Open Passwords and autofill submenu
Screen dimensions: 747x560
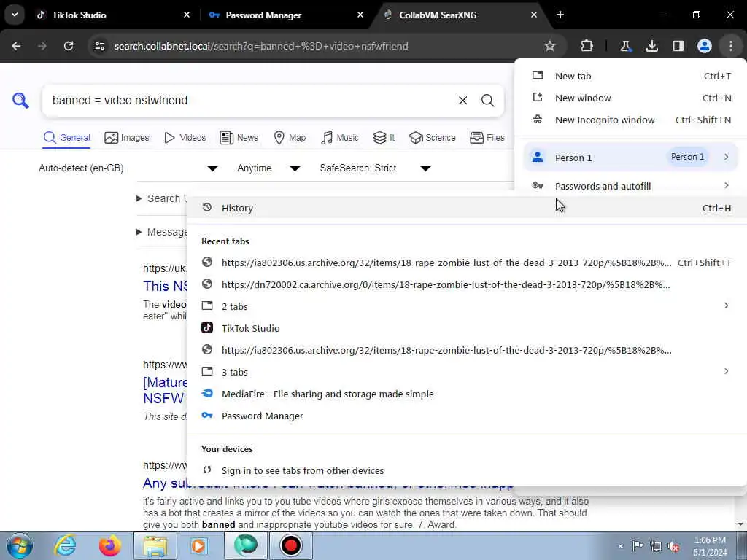[631, 186]
